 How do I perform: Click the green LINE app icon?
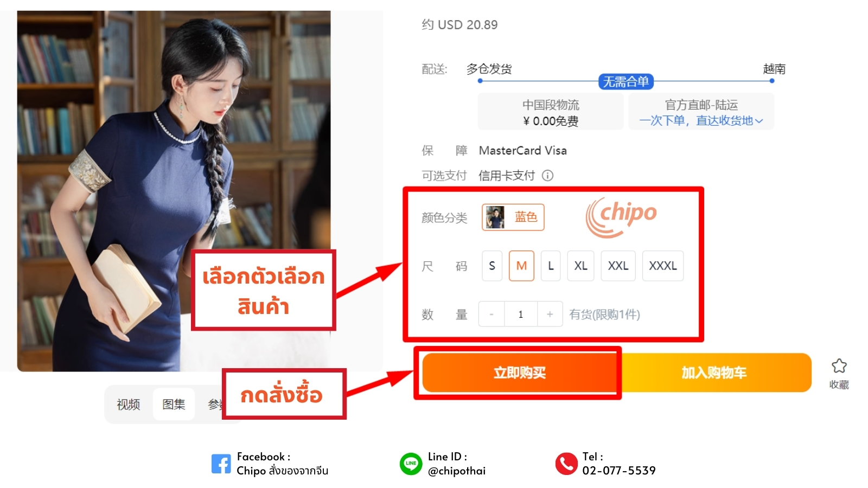point(411,464)
